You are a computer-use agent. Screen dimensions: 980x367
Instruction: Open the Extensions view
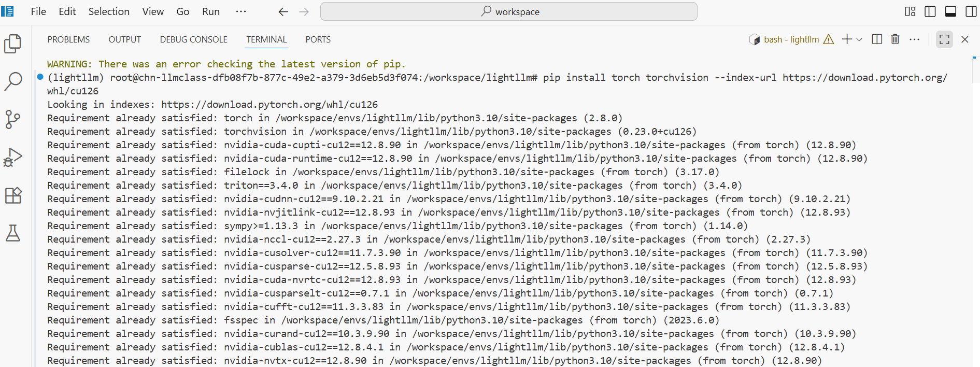click(x=13, y=195)
